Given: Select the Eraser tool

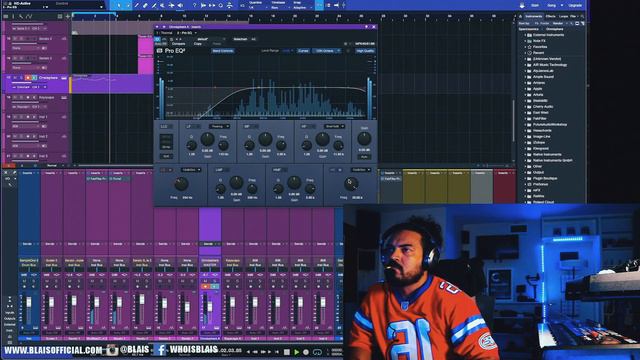Looking at the screenshot, I should click(x=145, y=5).
